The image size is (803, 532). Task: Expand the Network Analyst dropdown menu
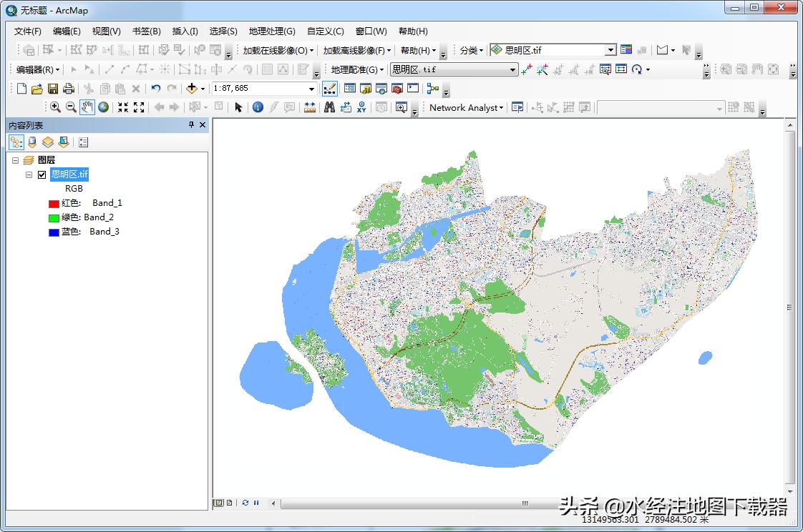467,107
